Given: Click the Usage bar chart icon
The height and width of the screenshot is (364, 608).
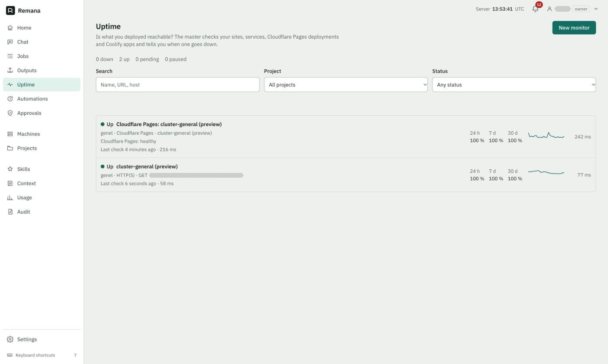Looking at the screenshot, I should coord(10,198).
